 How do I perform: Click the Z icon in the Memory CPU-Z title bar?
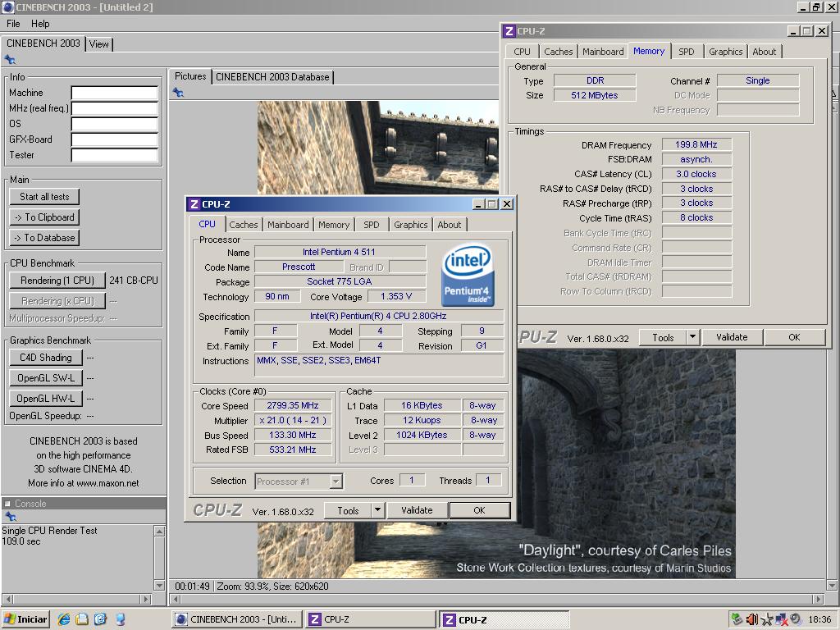point(509,31)
